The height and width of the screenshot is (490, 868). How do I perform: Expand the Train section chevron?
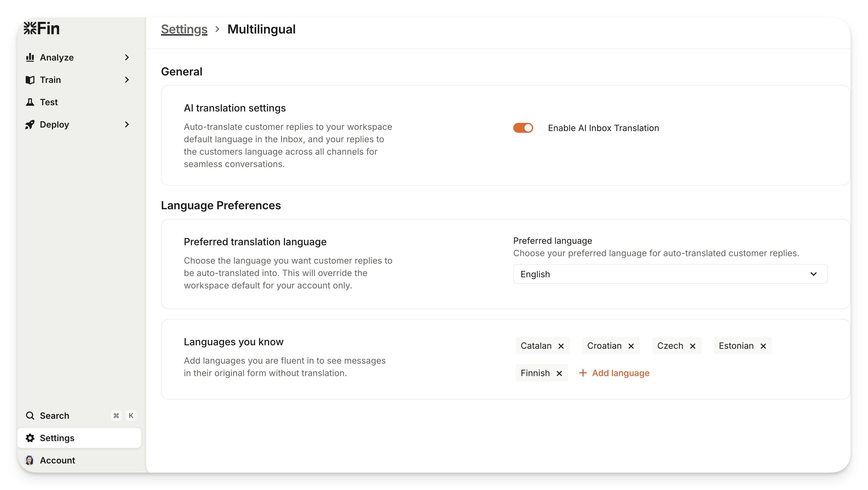pos(127,80)
